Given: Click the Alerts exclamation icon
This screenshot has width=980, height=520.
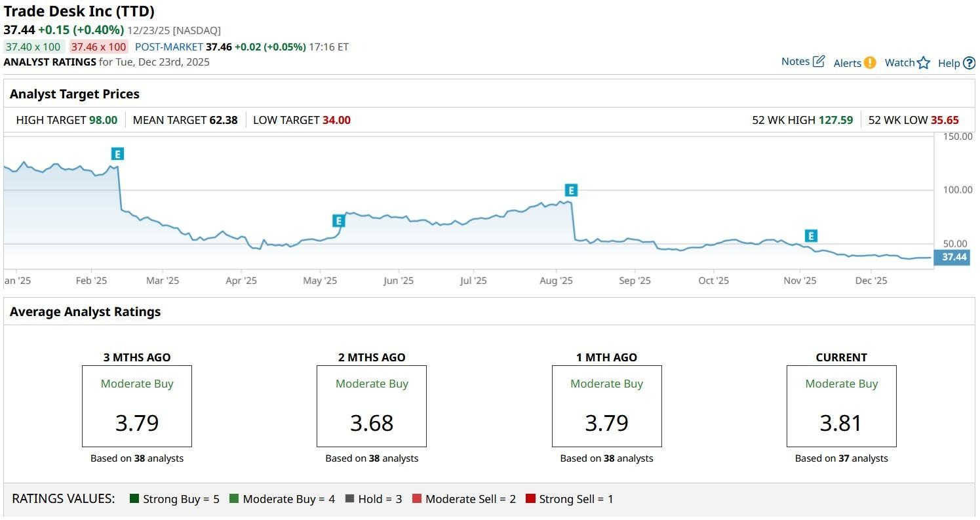Looking at the screenshot, I should point(870,63).
